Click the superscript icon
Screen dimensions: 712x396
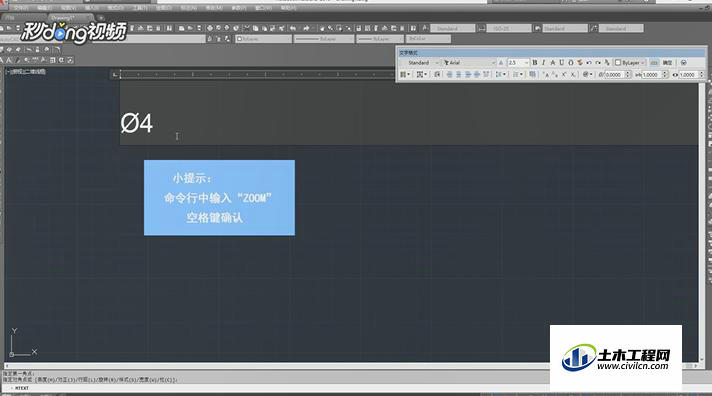[x=564, y=74]
